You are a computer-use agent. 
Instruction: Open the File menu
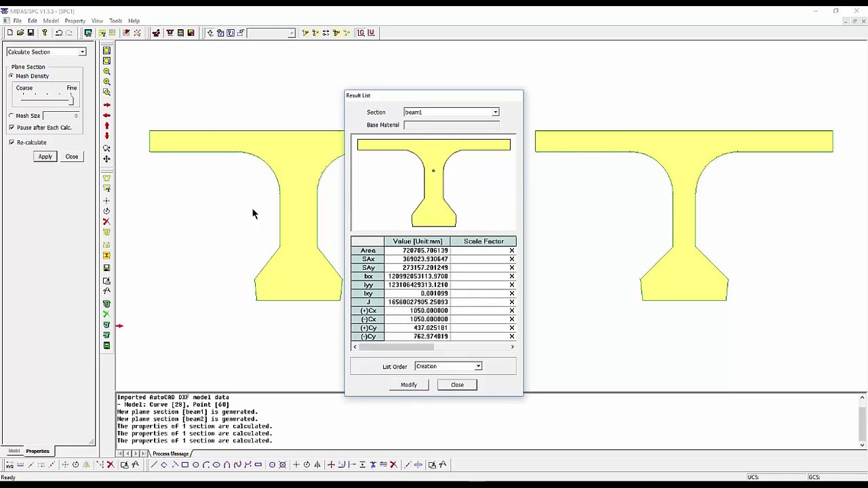click(17, 21)
